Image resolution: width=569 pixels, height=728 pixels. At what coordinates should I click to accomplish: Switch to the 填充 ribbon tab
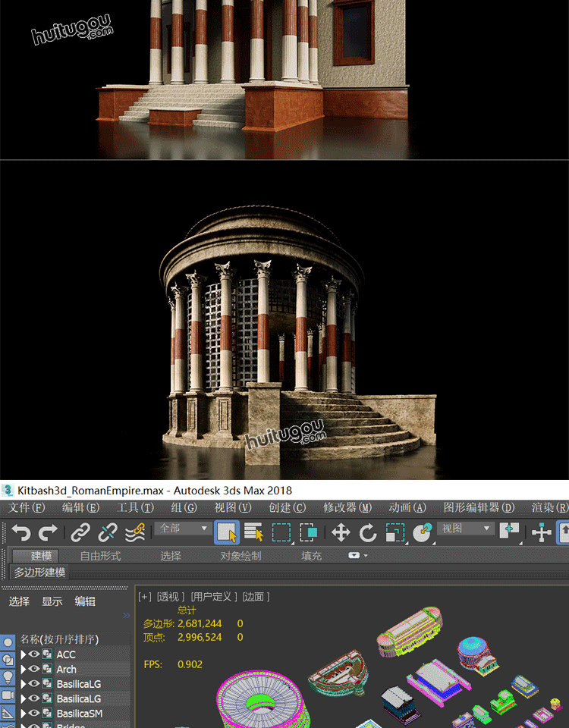(311, 556)
